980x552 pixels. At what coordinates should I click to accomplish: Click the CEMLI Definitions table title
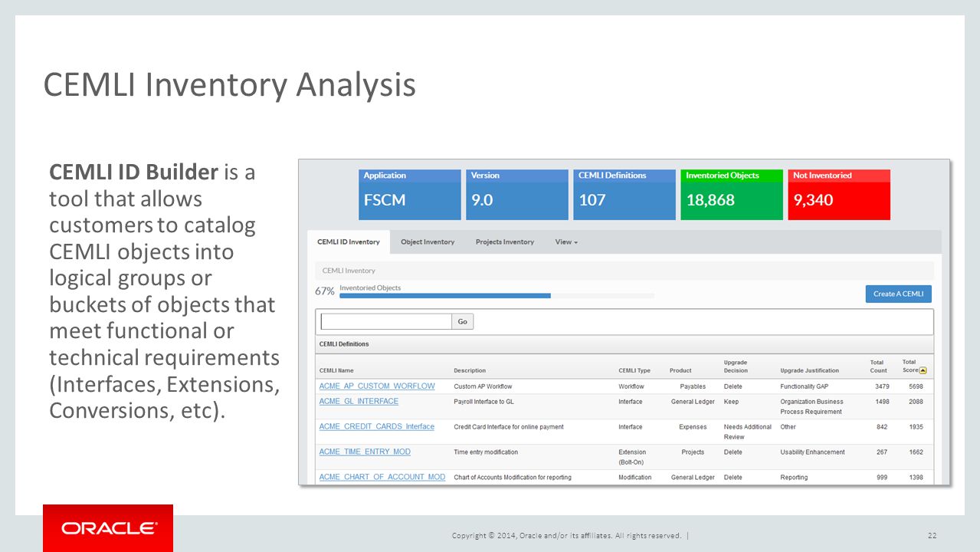(344, 344)
